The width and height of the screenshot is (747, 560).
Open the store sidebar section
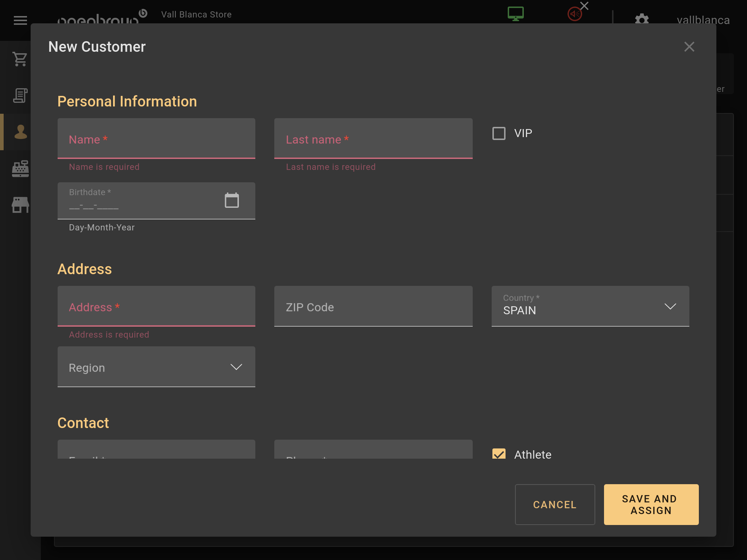[x=20, y=205]
